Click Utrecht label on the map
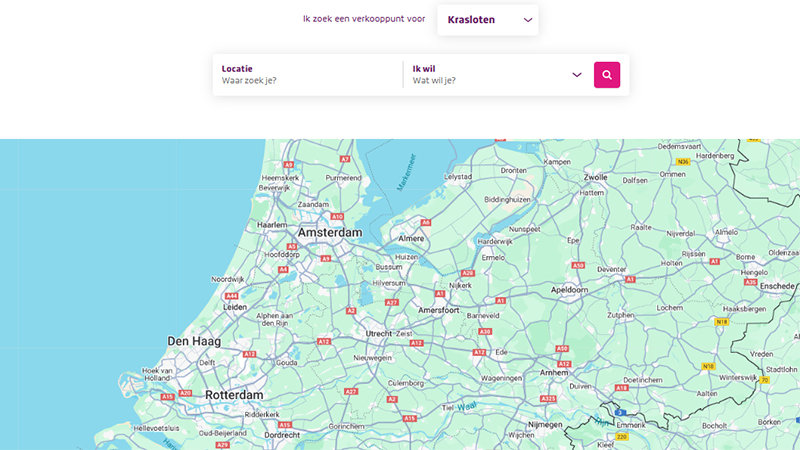800x450 pixels. click(x=379, y=333)
